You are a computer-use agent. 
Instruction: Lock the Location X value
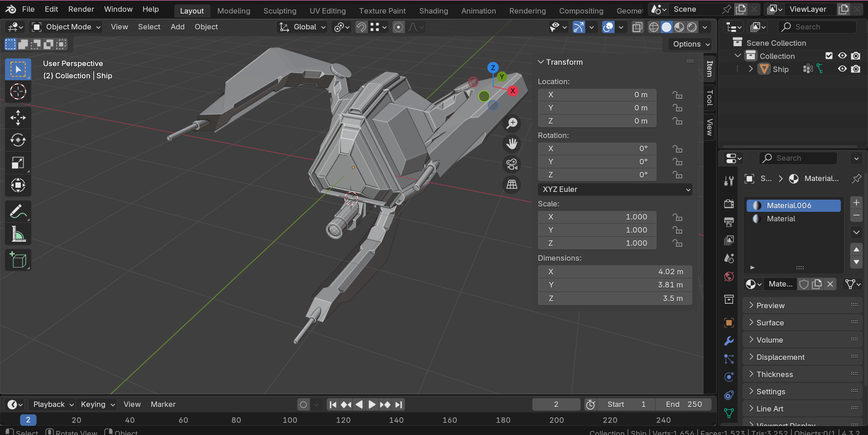click(x=677, y=95)
